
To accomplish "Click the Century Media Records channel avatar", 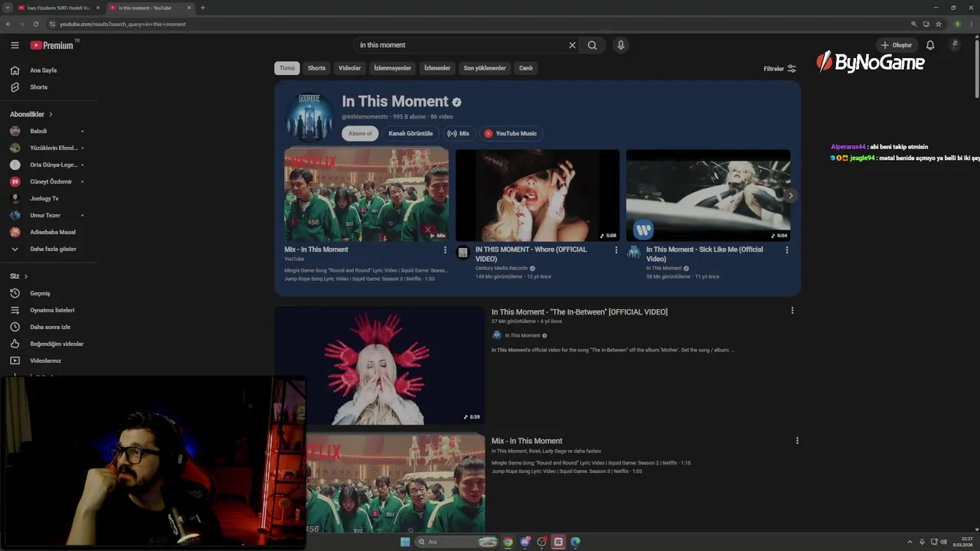I will (x=462, y=253).
